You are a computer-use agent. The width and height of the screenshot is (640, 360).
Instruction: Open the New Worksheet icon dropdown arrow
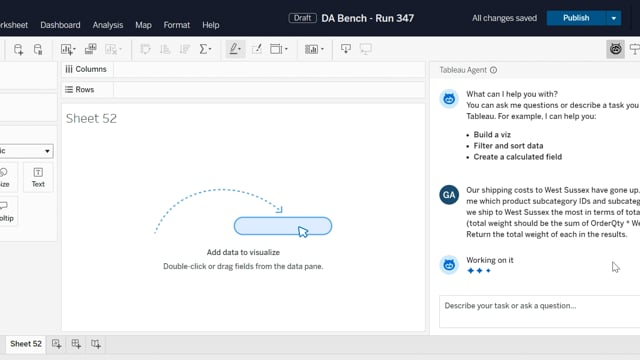[74, 49]
